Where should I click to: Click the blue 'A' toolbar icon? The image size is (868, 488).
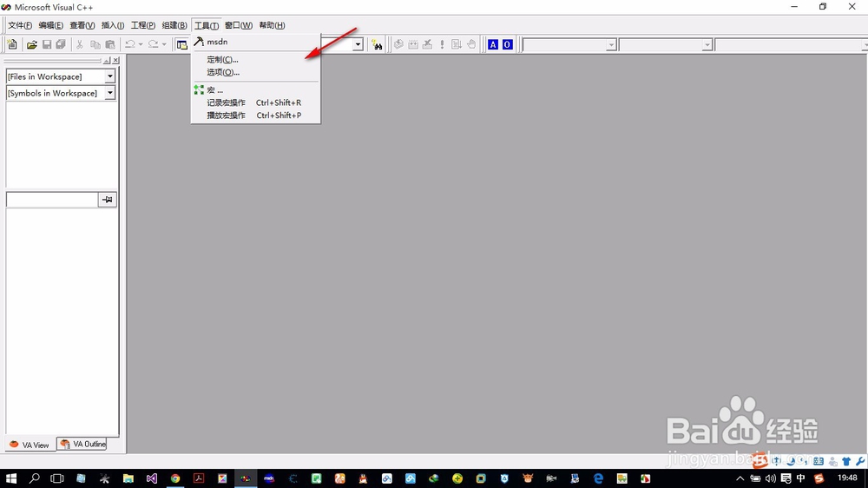[493, 44]
